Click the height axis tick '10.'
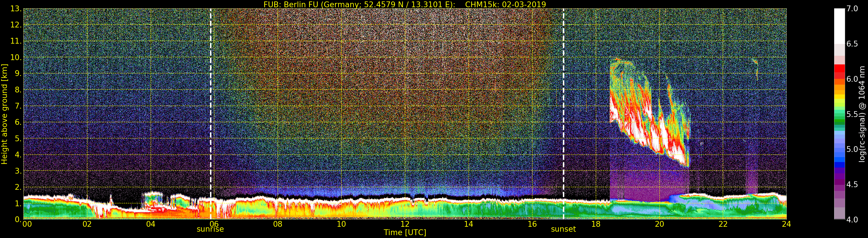868x238 pixels. tap(16, 57)
